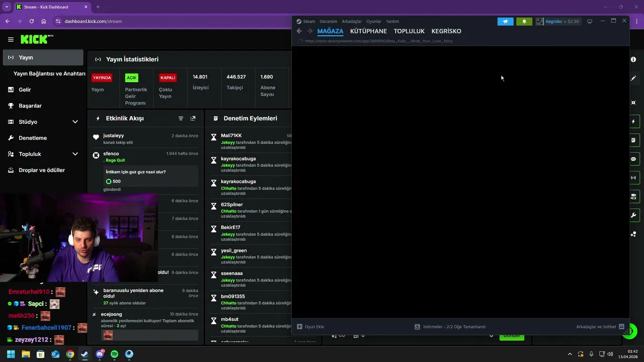Toggle the broadcast signal panel icon
The image size is (644, 362).
coord(633,177)
